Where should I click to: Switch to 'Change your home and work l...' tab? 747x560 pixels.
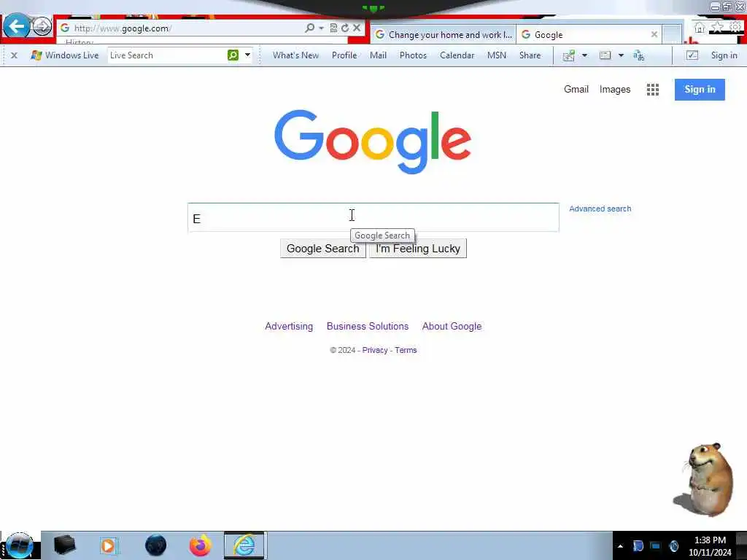[443, 35]
